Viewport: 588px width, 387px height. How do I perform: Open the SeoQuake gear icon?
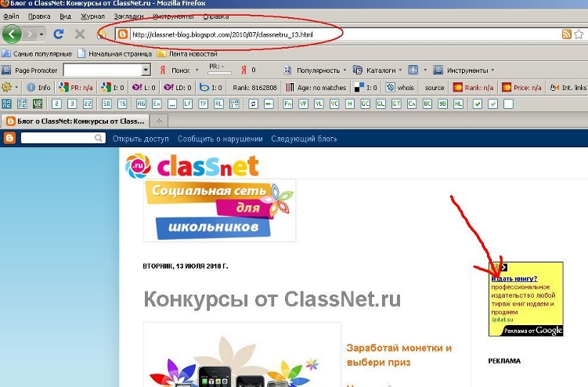click(x=6, y=88)
